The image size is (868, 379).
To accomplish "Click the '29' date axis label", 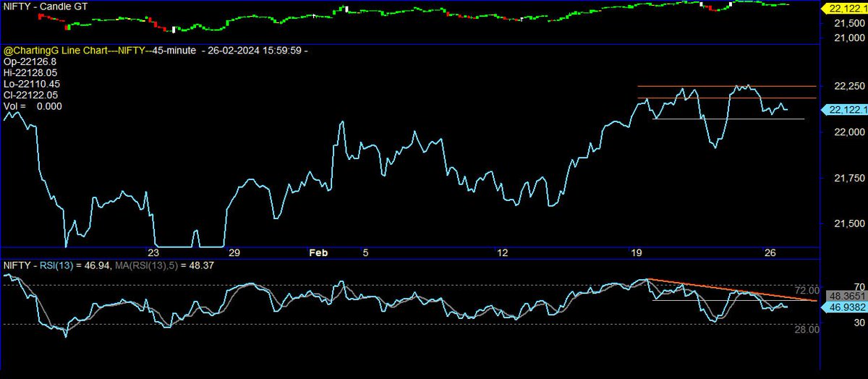I will point(234,252).
